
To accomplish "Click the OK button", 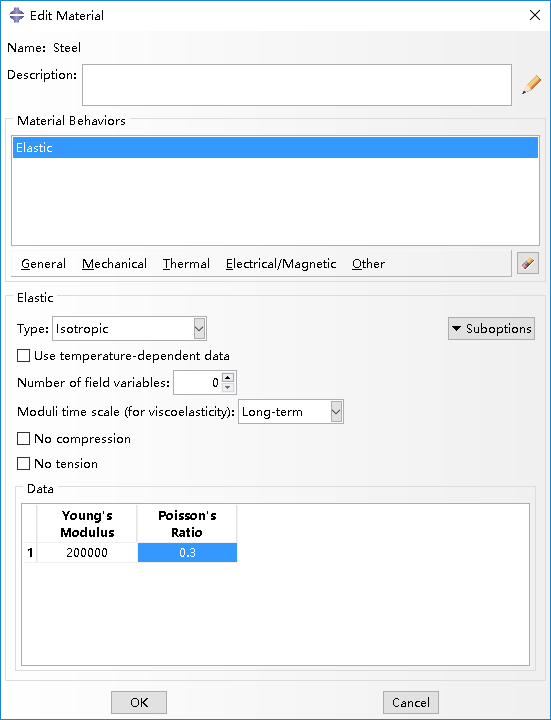I will (x=139, y=703).
